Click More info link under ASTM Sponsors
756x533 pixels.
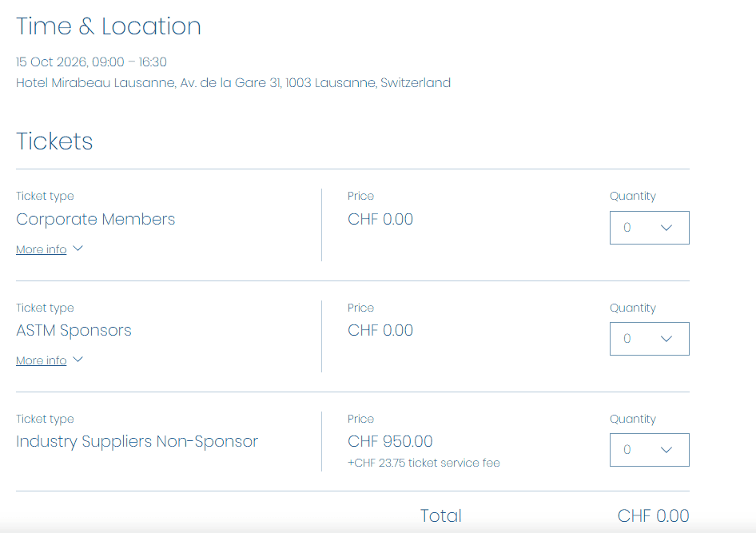click(x=41, y=360)
